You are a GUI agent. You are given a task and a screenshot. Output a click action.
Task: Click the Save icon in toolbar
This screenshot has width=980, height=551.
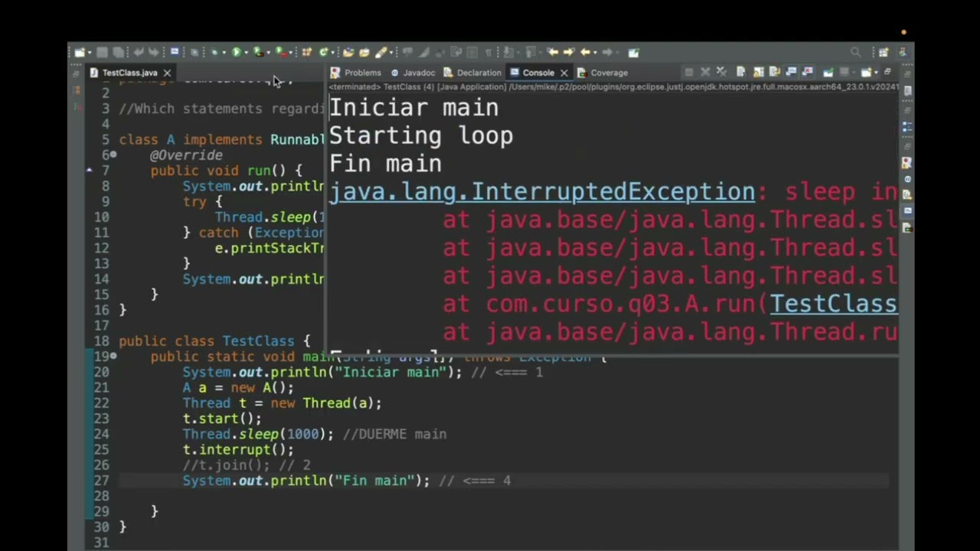click(102, 53)
